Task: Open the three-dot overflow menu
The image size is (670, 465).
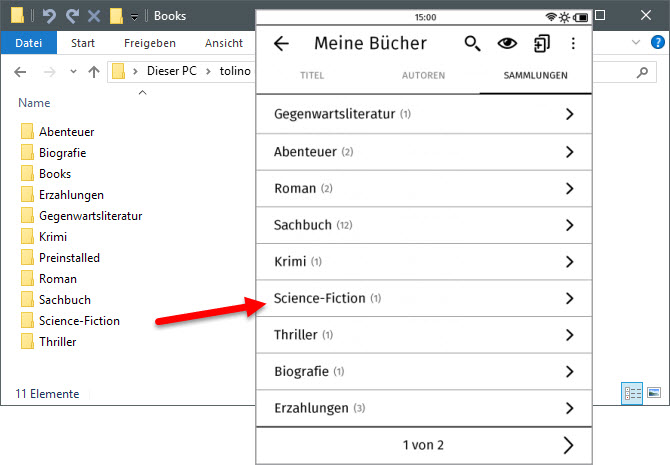Action: (573, 44)
